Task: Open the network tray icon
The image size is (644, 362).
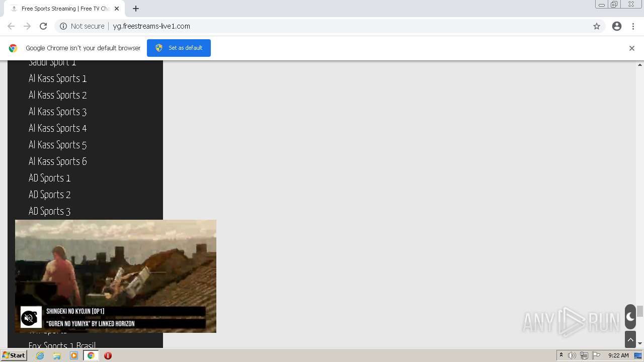Action: 584,355
